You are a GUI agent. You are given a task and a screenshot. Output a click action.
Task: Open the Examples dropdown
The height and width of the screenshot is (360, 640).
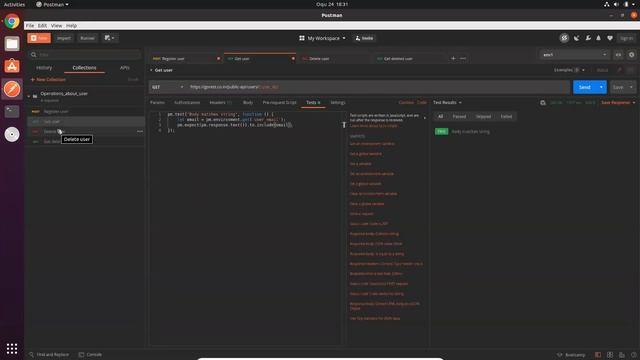569,70
